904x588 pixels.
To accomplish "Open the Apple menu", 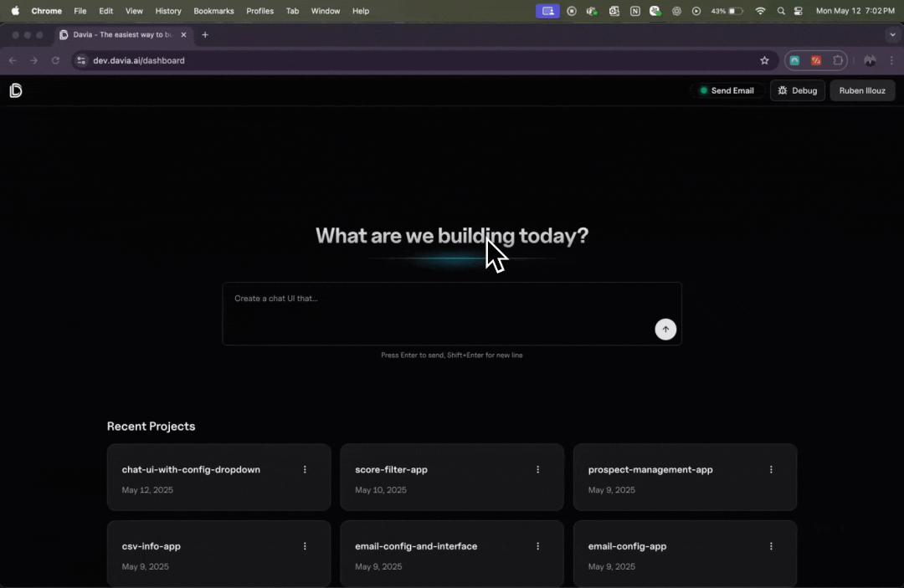I will [15, 11].
